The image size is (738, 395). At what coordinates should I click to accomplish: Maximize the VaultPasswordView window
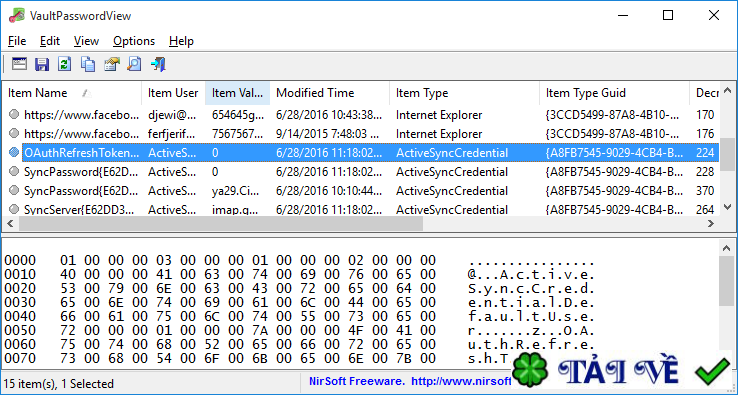668,16
